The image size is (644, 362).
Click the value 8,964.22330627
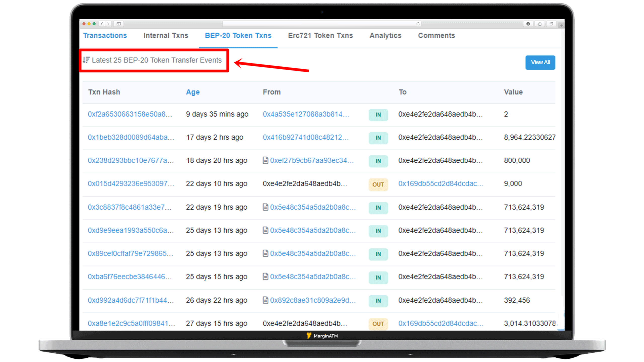pyautogui.click(x=529, y=137)
